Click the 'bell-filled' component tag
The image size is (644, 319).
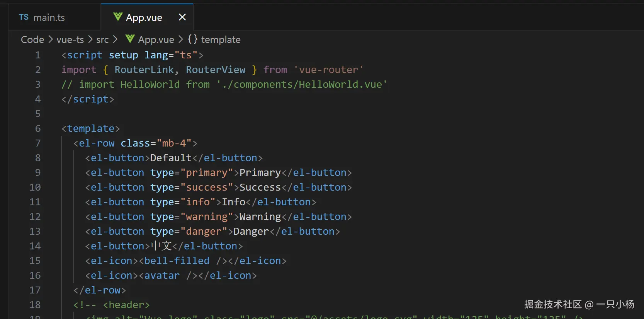point(177,261)
